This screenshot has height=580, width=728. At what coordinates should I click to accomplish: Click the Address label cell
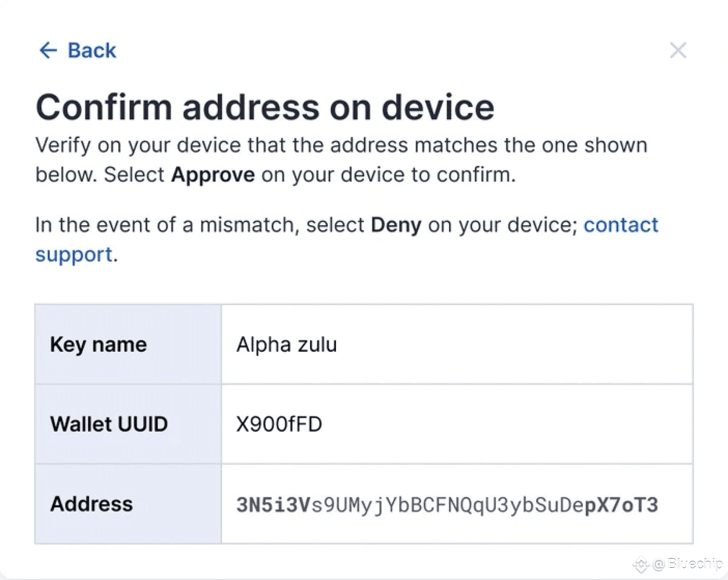tap(128, 504)
